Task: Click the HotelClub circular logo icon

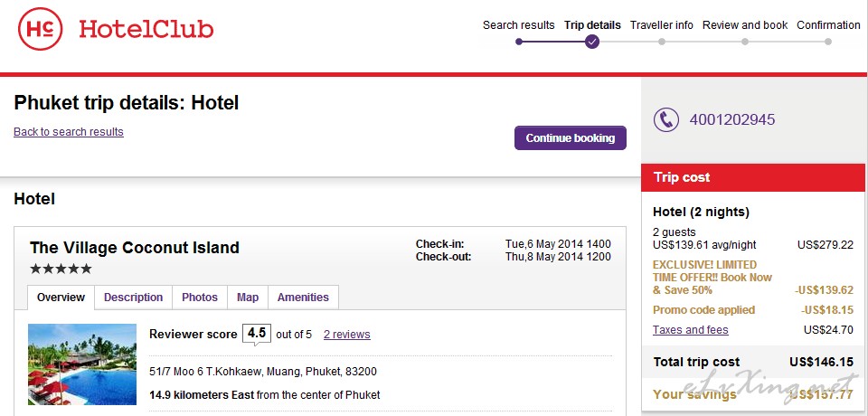Action: [40, 29]
